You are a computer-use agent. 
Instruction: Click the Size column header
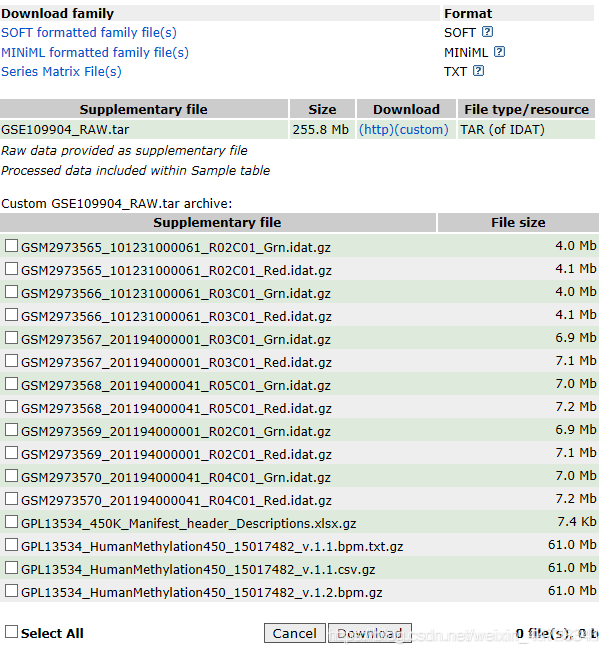322,109
